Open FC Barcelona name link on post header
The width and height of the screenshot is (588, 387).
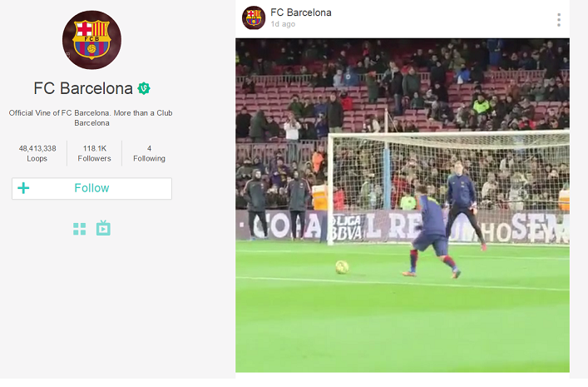[301, 12]
